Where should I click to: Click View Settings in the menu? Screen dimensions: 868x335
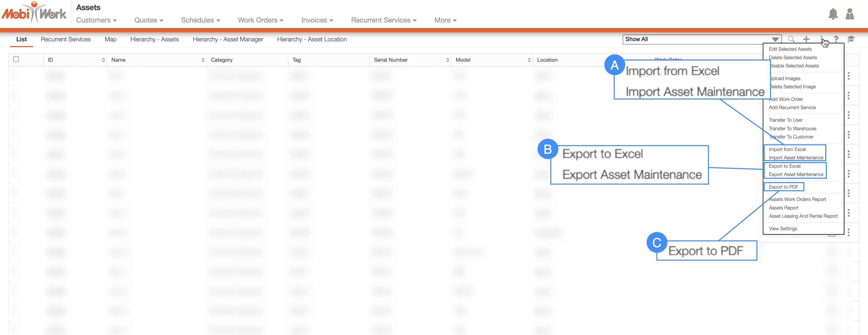(x=783, y=229)
